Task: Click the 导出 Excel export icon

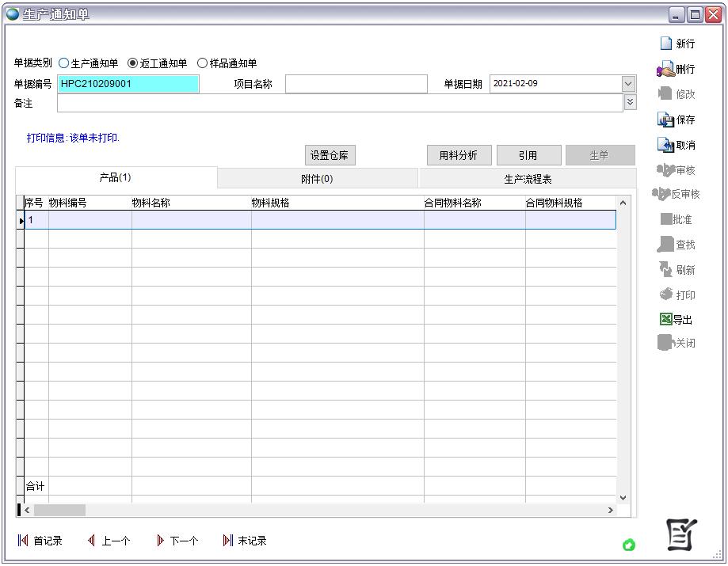Action: [676, 320]
